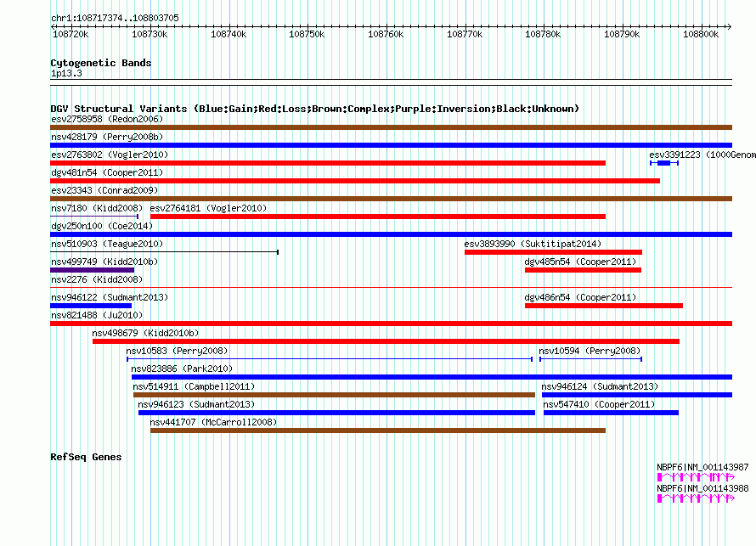756x546 pixels.
Task: Click the dgv485n54 (Cooper2011) red bar
Action: tap(583, 270)
